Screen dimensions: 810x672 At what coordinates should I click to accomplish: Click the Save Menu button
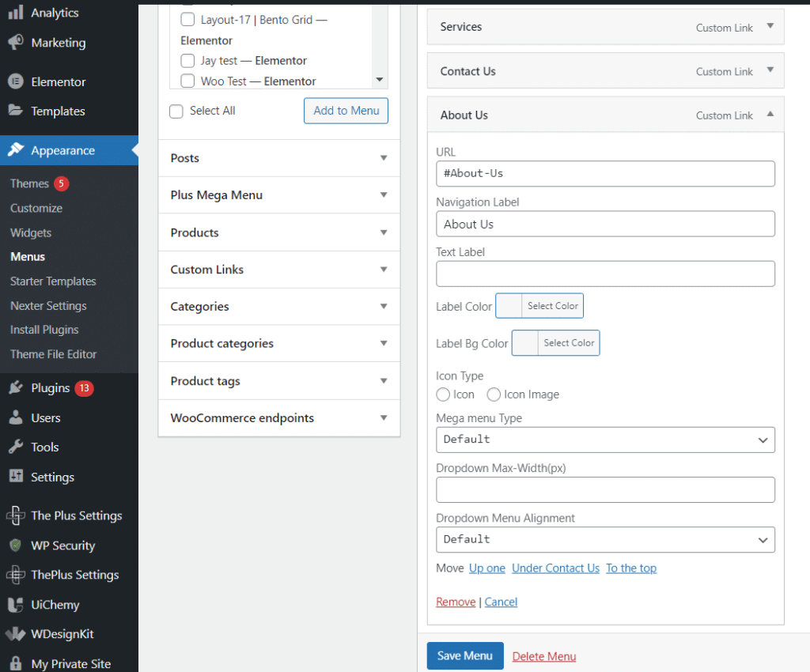coord(465,655)
